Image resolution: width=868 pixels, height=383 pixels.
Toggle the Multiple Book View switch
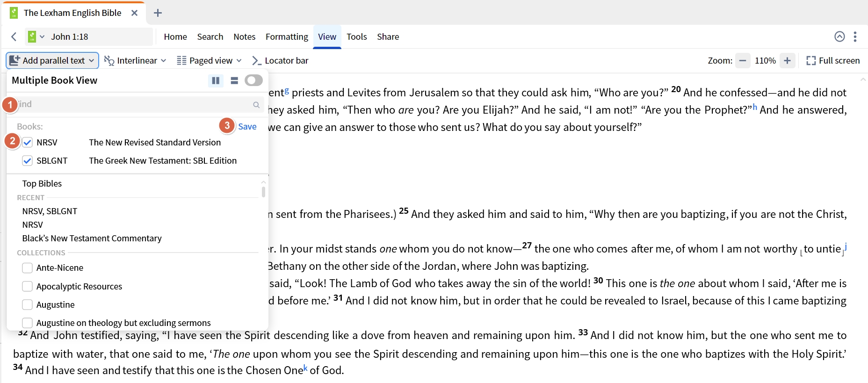tap(253, 80)
